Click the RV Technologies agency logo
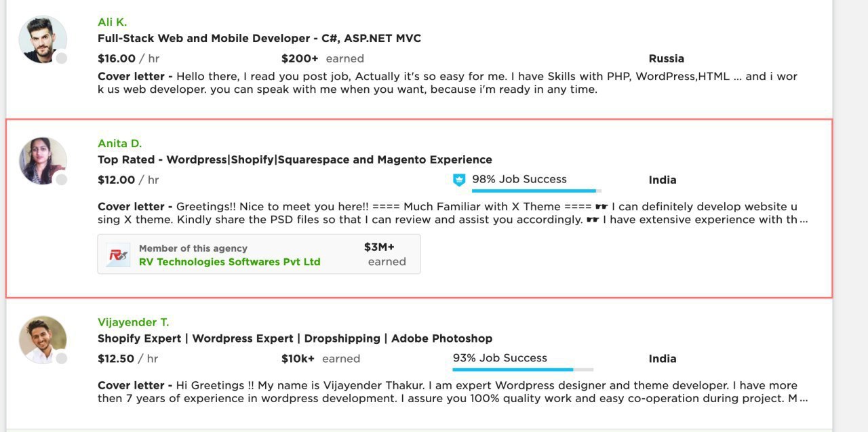The width and height of the screenshot is (868, 432). [x=118, y=254]
